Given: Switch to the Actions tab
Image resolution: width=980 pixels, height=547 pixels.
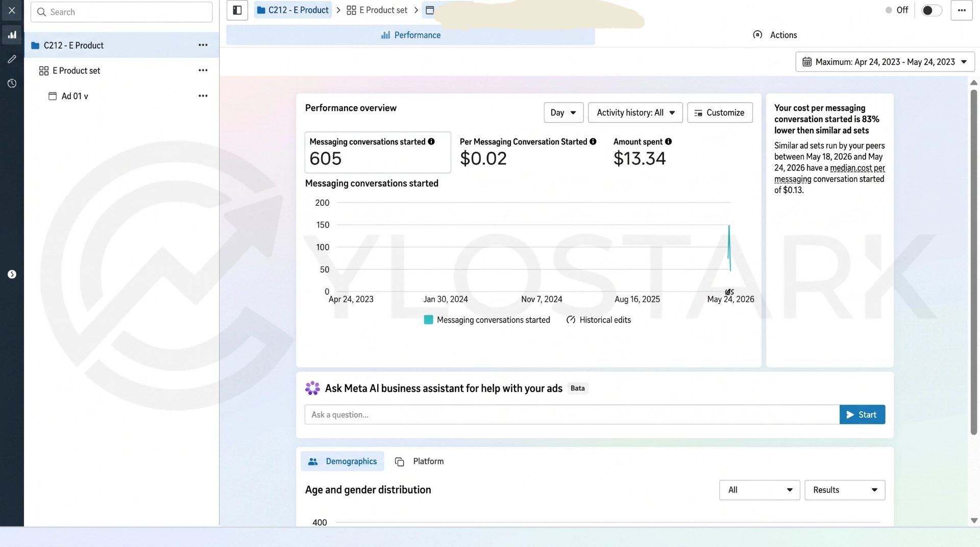Looking at the screenshot, I should click(775, 35).
